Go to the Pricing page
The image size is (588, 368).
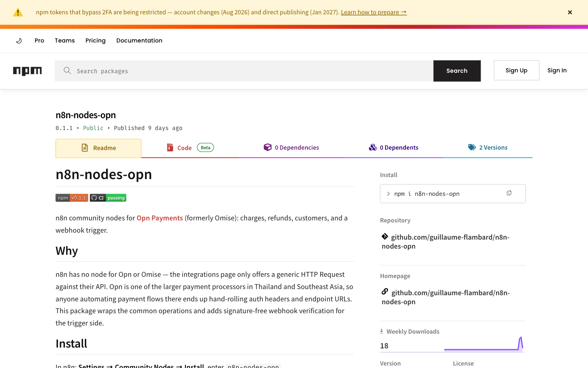click(x=96, y=40)
